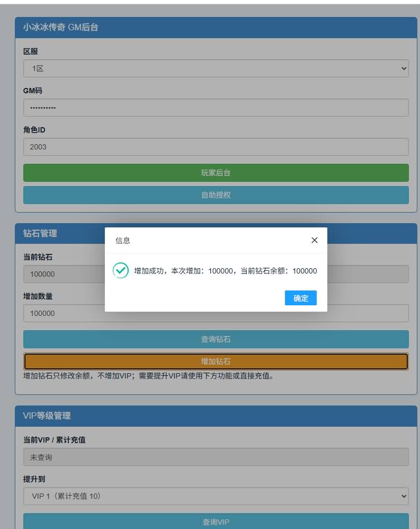Screen dimensions: 420x529
Task: Click the 信息 dialog title
Action: [x=123, y=241]
